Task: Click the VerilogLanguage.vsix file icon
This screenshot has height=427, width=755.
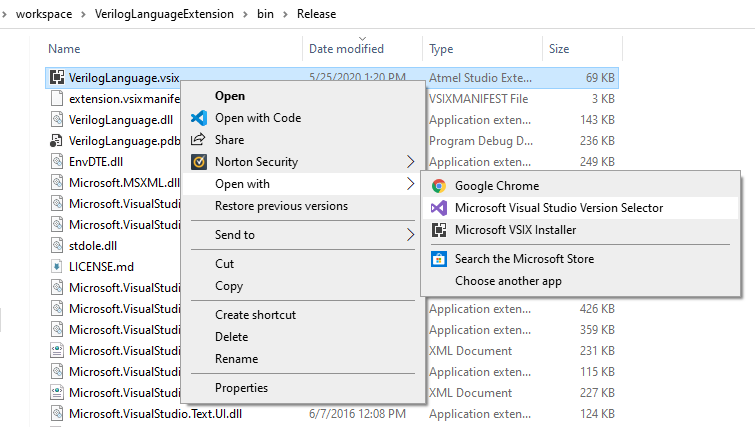Action: (57, 77)
